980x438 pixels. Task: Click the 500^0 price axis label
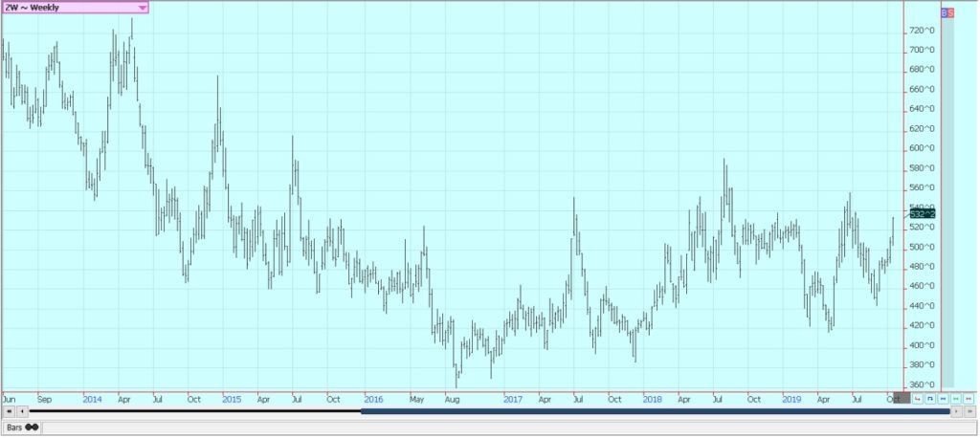922,247
